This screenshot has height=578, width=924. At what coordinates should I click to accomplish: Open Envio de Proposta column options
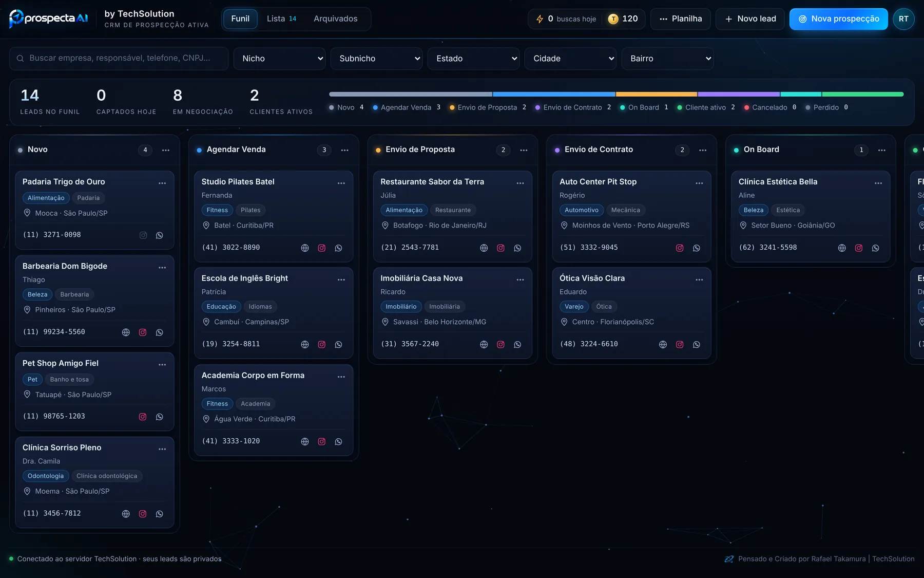point(524,150)
